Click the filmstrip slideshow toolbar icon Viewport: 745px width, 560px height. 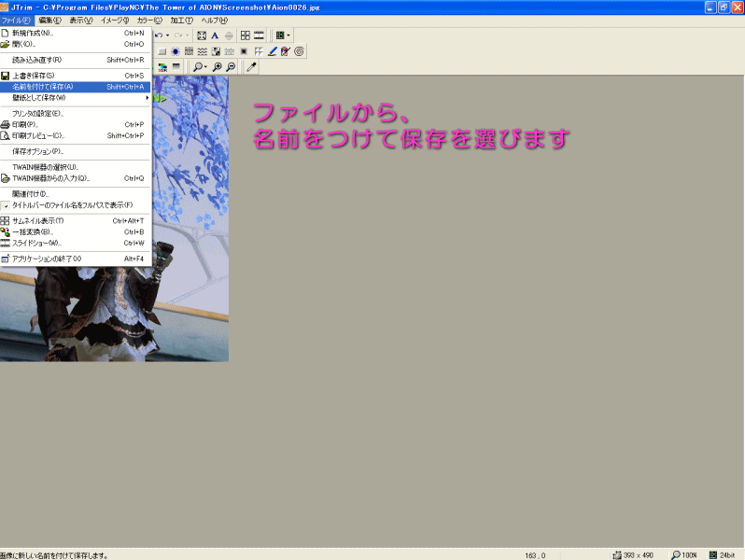coord(259,35)
